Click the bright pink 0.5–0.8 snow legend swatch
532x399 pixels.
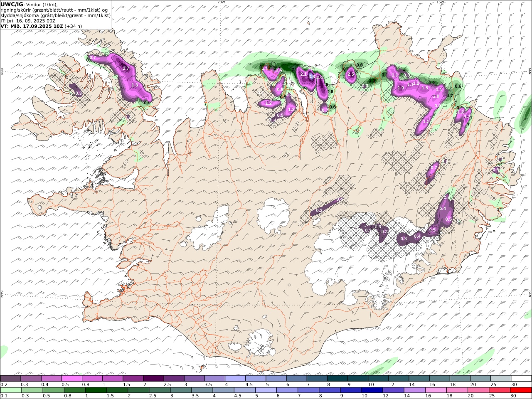(71, 379)
